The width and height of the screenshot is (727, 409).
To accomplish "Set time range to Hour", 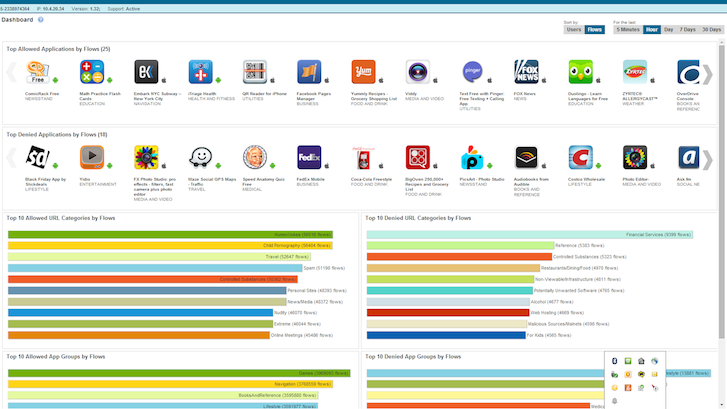I will coord(652,30).
